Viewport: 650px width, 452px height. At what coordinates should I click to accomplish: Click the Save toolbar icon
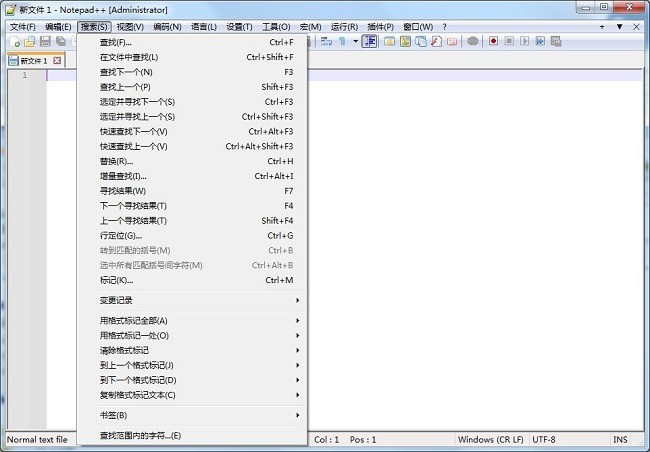pos(45,41)
